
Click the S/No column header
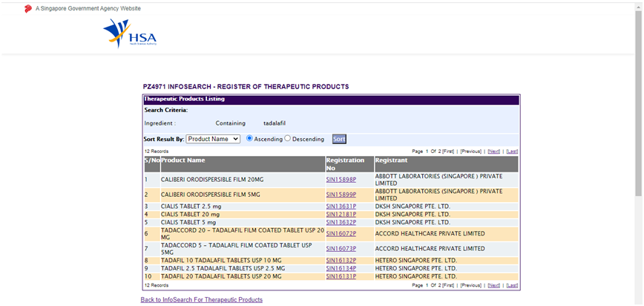(x=152, y=164)
